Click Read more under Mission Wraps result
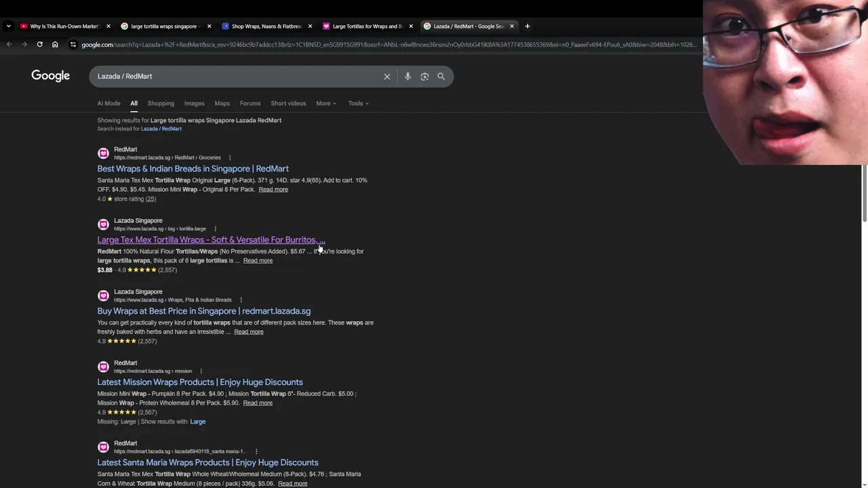Viewport: 868px width, 488px height. tap(258, 403)
